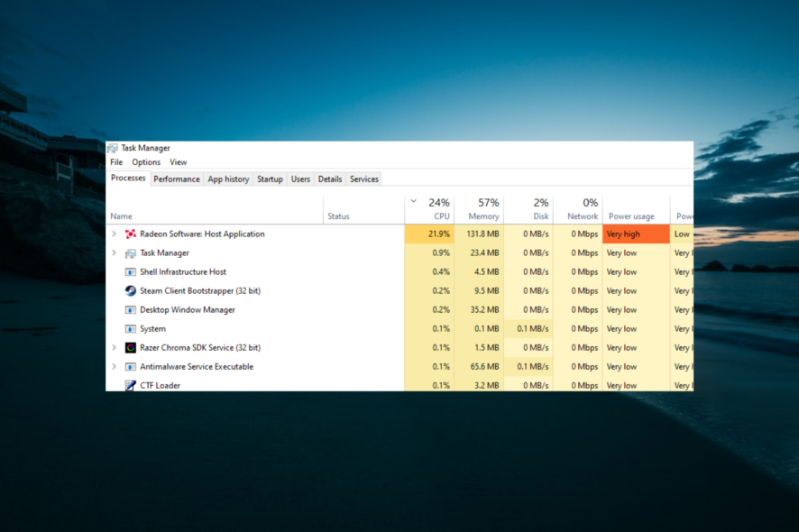
Task: Switch to the Processes tab
Action: point(128,178)
